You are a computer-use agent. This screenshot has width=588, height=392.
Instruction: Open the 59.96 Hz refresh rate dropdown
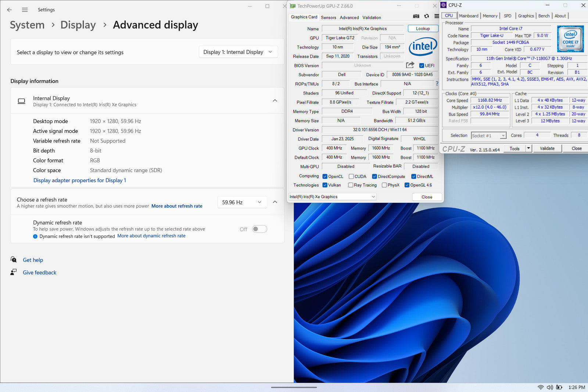tap(242, 202)
